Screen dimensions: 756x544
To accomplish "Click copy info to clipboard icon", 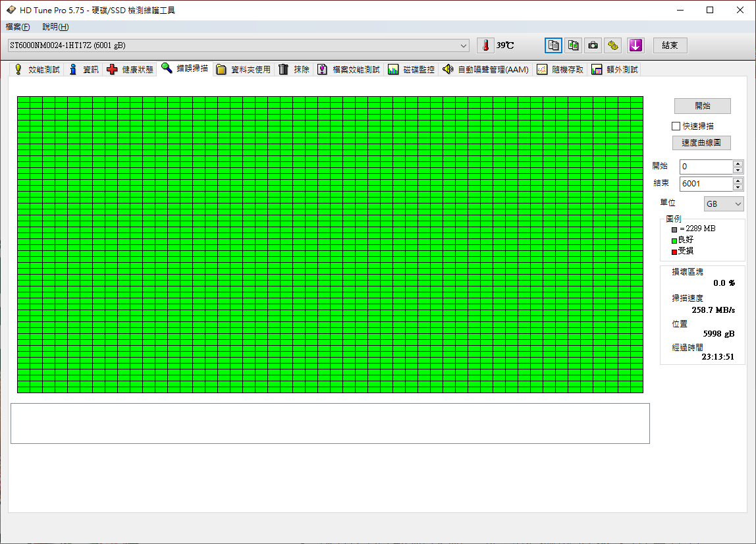I will (x=553, y=45).
